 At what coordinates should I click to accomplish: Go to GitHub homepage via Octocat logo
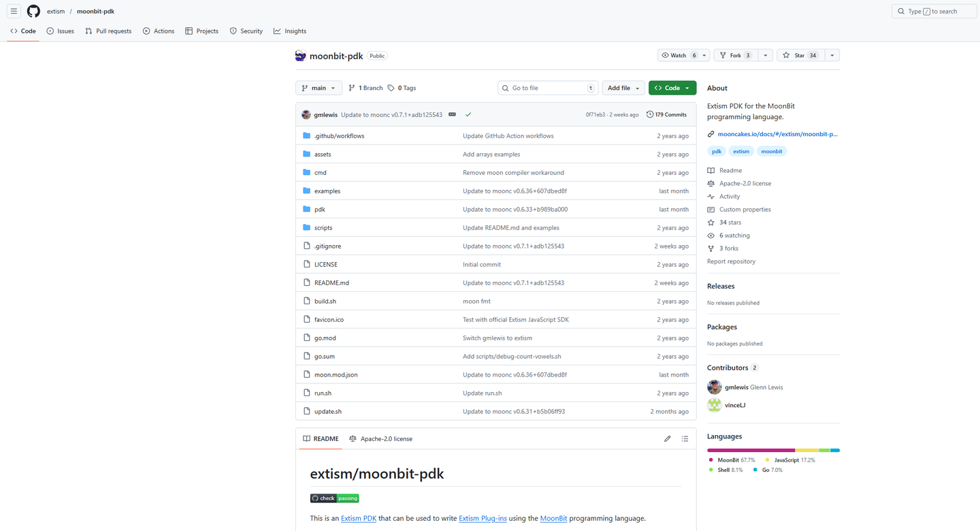(x=33, y=12)
